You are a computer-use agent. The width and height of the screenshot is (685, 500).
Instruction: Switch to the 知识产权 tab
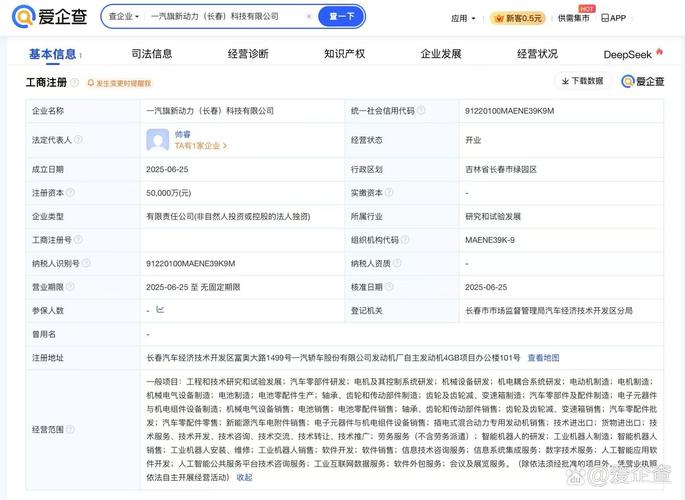344,54
